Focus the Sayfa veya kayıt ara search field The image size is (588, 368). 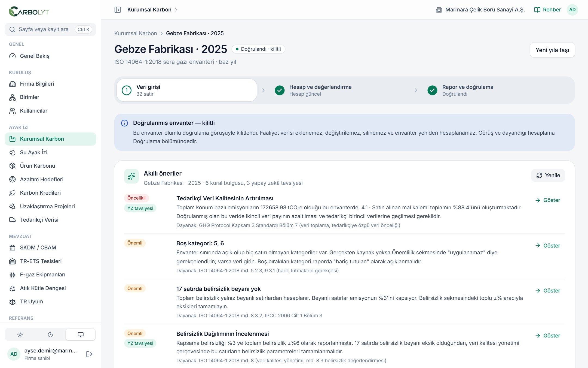[x=50, y=29]
